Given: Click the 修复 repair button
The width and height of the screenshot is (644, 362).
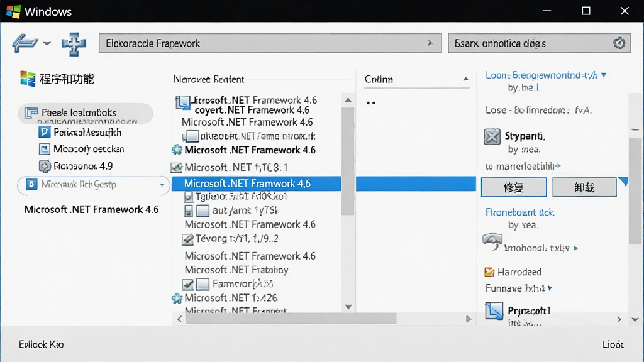Looking at the screenshot, I should (x=514, y=187).
